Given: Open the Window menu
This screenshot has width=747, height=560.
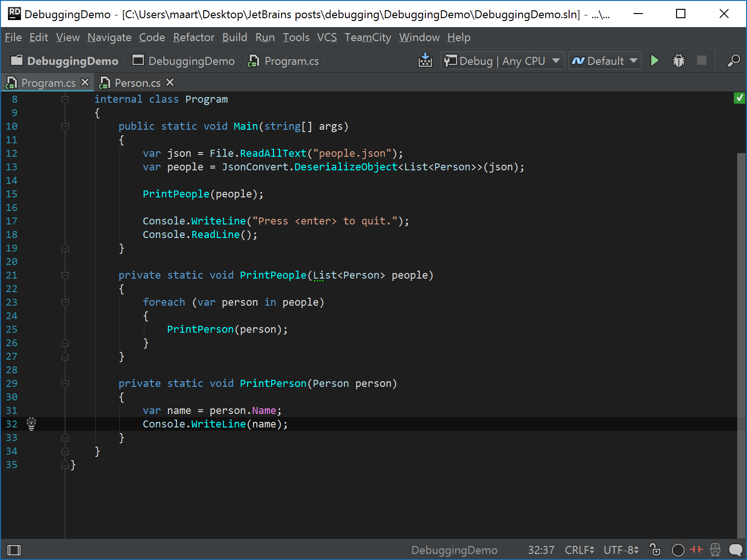Looking at the screenshot, I should pyautogui.click(x=419, y=37).
